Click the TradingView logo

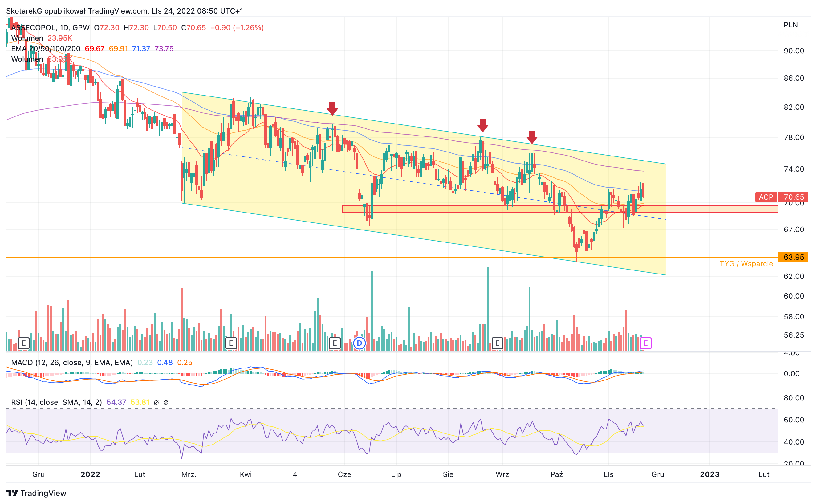[x=36, y=493]
